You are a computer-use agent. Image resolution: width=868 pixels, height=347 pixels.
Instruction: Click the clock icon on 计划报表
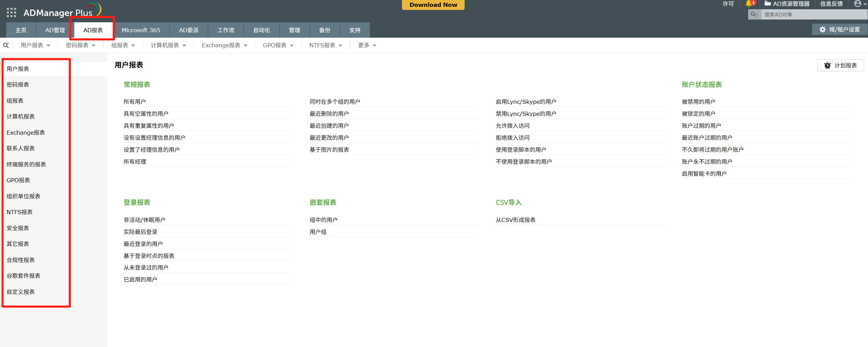[827, 65]
